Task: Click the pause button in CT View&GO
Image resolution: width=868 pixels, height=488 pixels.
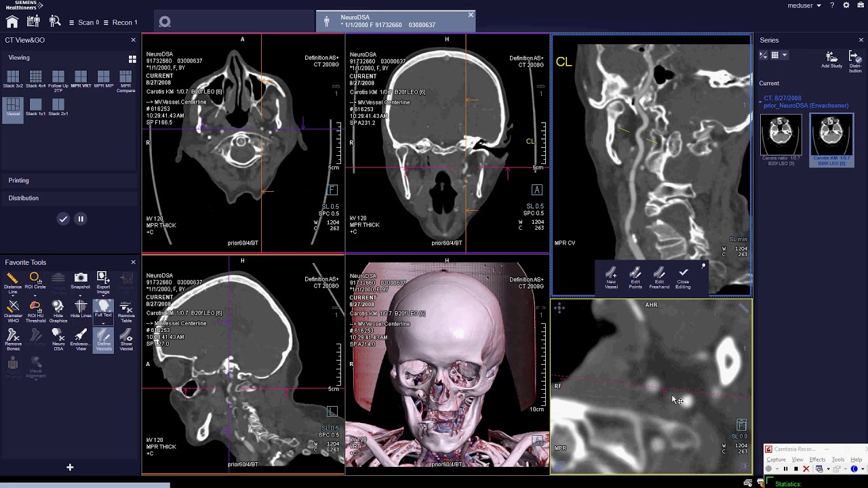Action: tap(81, 219)
